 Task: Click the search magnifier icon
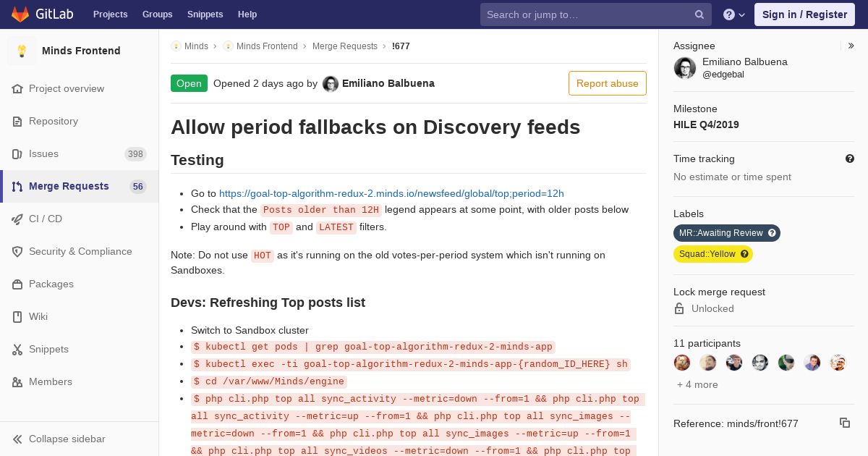[x=699, y=14]
